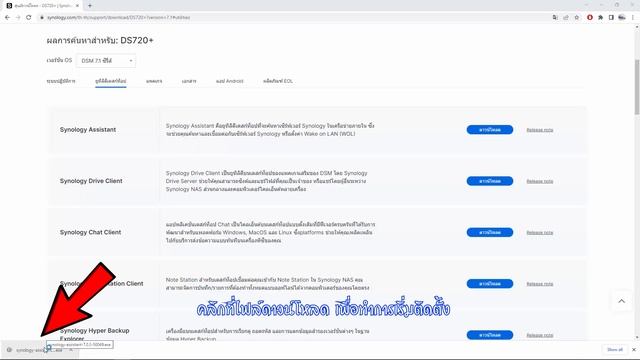Open Release note for Synology Assistant
The image size is (640, 360).
click(x=540, y=130)
